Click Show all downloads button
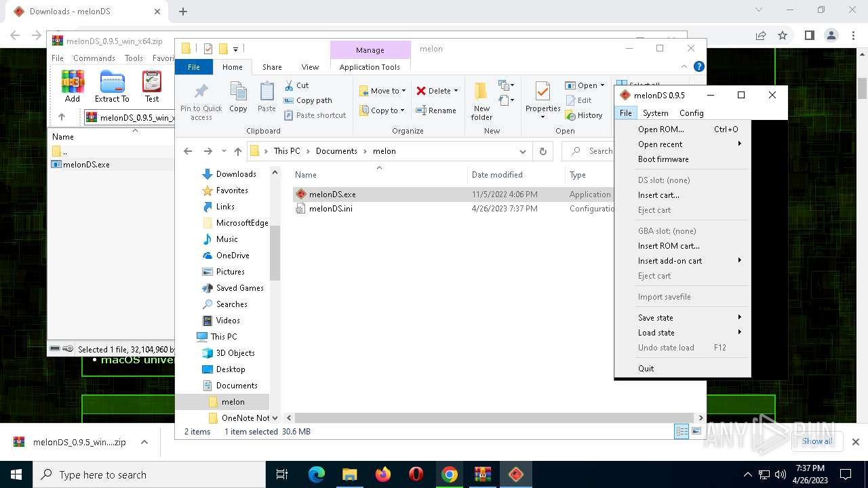The height and width of the screenshot is (488, 868). click(817, 441)
